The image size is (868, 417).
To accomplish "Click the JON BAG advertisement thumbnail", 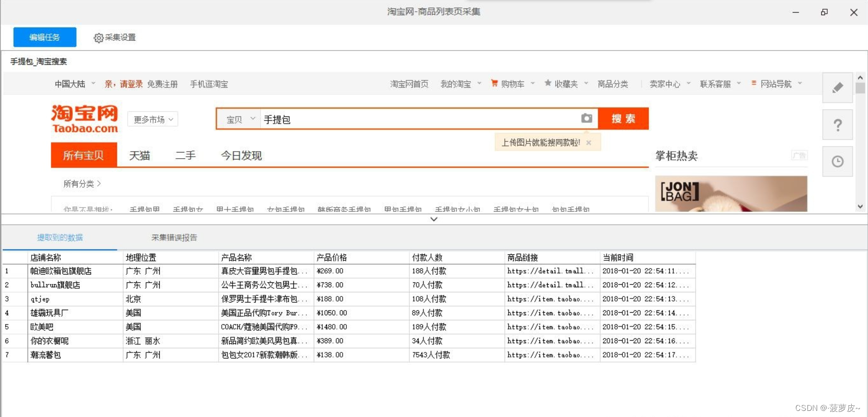I will click(731, 194).
